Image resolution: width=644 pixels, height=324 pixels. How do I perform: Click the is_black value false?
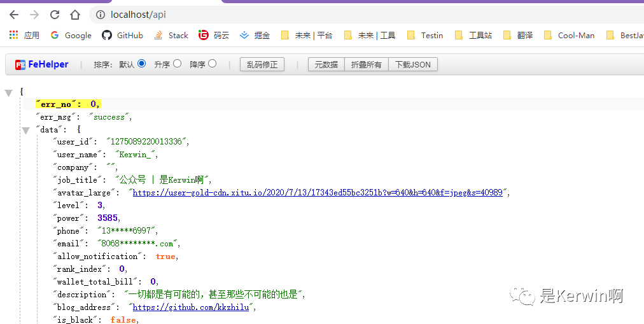tap(123, 320)
